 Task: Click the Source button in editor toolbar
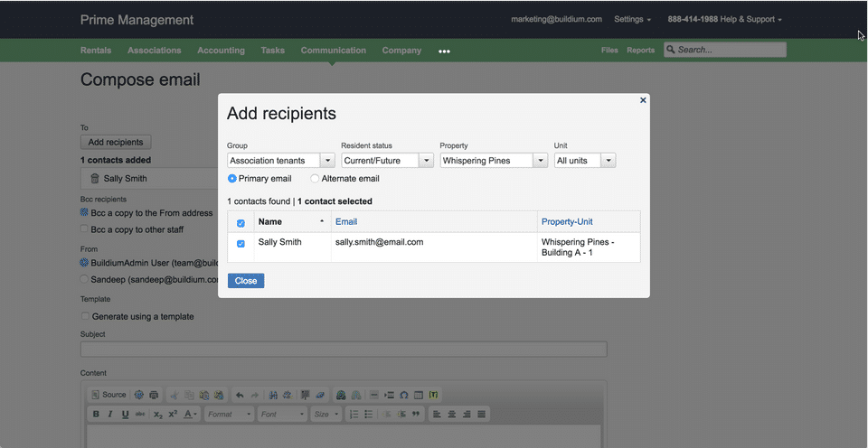coord(109,395)
